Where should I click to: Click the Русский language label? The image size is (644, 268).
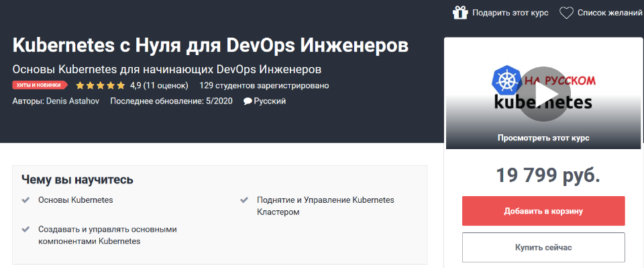pyautogui.click(x=270, y=101)
